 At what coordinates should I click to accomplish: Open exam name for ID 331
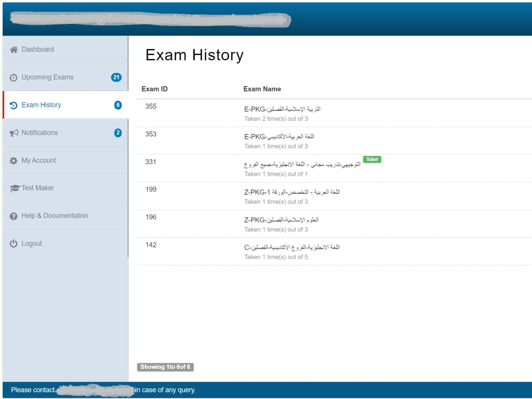click(302, 164)
